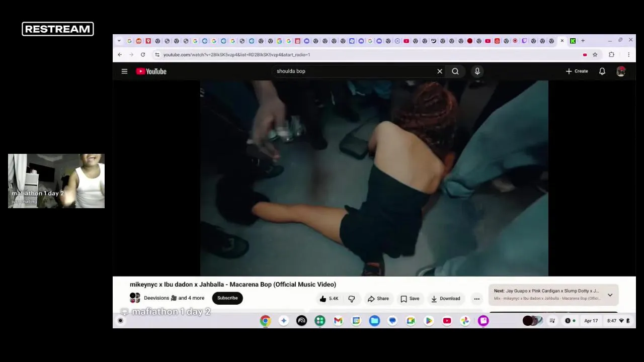Open media controls playlist tray icon

552,321
